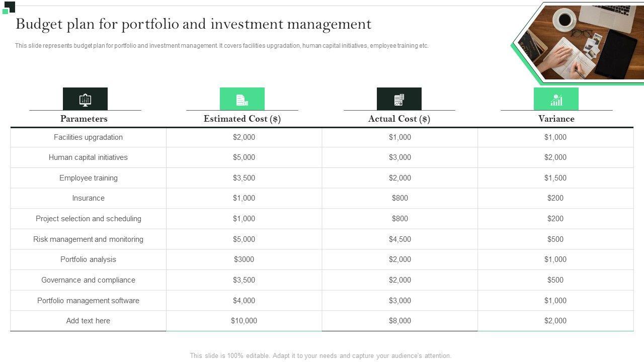
Task: Click the green document icon above Estimated Cost
Action: (242, 99)
